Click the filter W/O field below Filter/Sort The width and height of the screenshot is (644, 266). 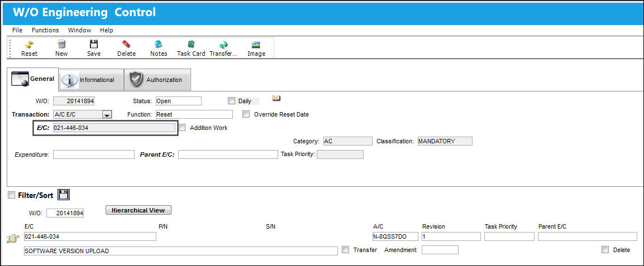click(x=65, y=213)
